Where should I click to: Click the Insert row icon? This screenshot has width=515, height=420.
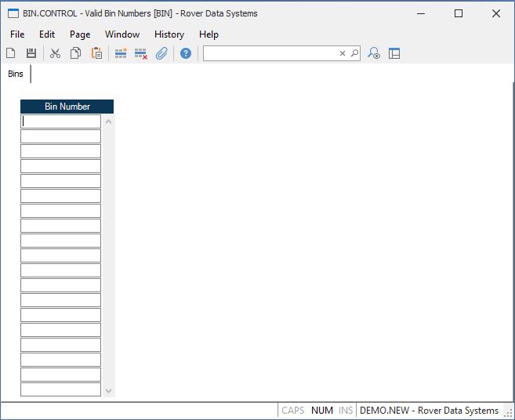pyautogui.click(x=121, y=53)
